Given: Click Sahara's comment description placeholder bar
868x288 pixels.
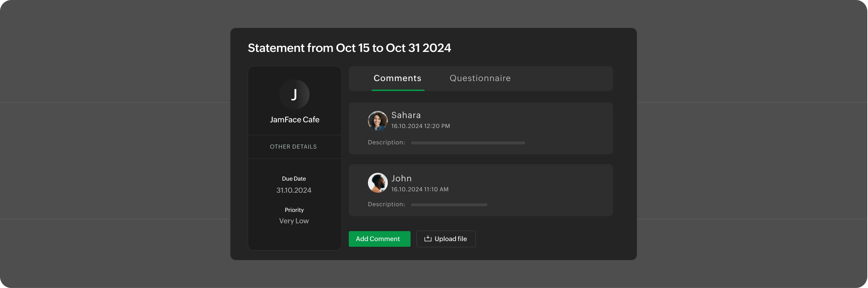Looking at the screenshot, I should tap(468, 143).
